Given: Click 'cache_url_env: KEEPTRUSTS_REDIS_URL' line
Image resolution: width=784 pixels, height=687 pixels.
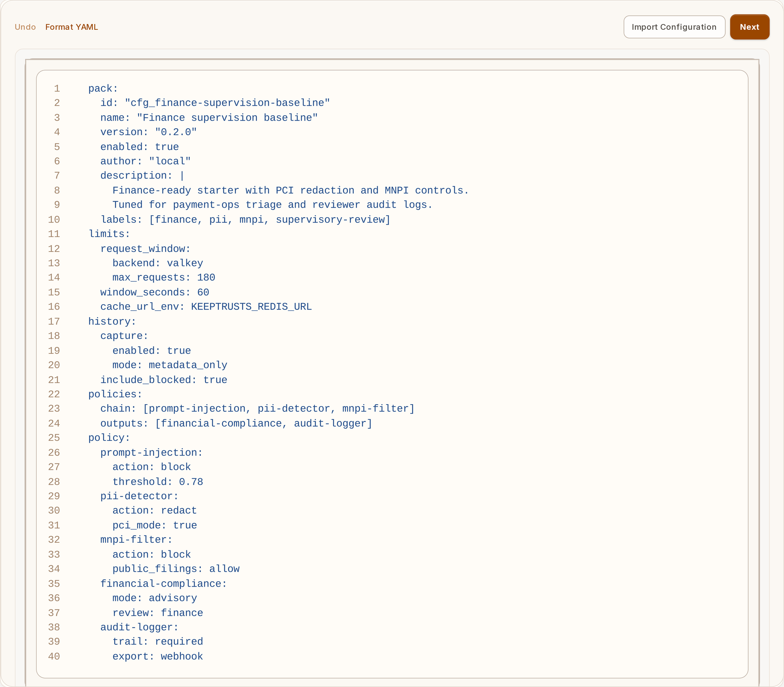Looking at the screenshot, I should pos(206,307).
